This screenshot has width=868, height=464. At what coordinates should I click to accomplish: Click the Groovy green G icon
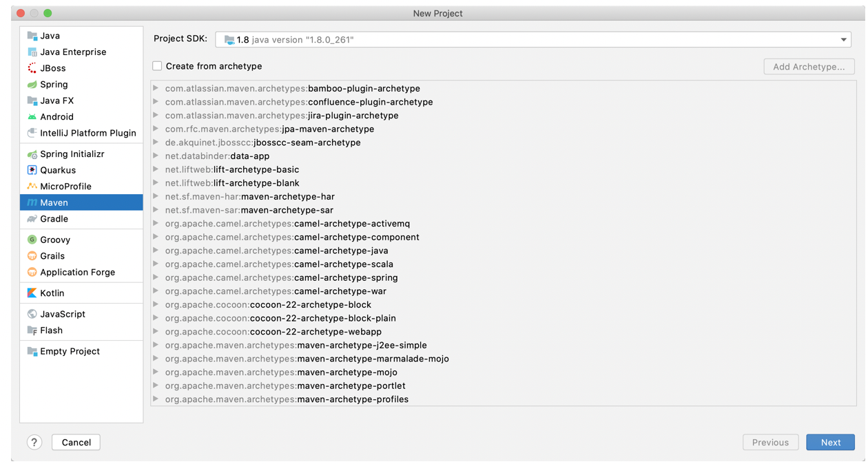click(x=32, y=240)
